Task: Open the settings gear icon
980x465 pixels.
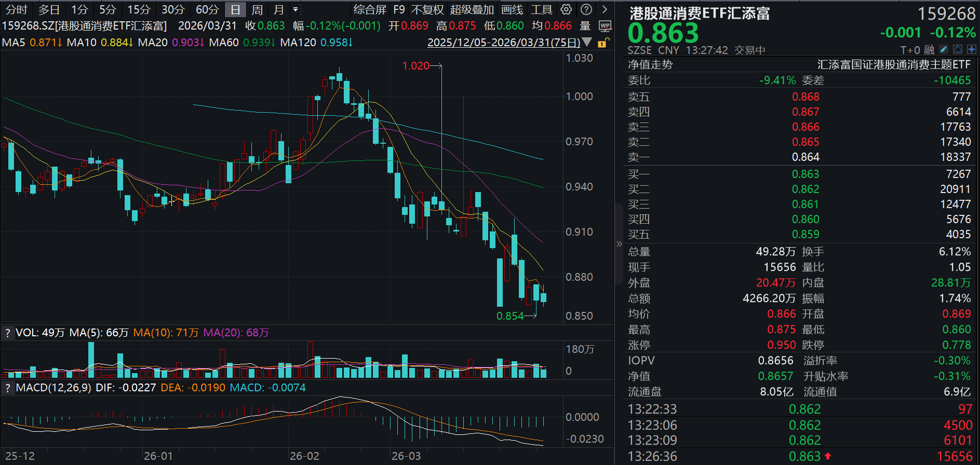Action: tap(566, 9)
